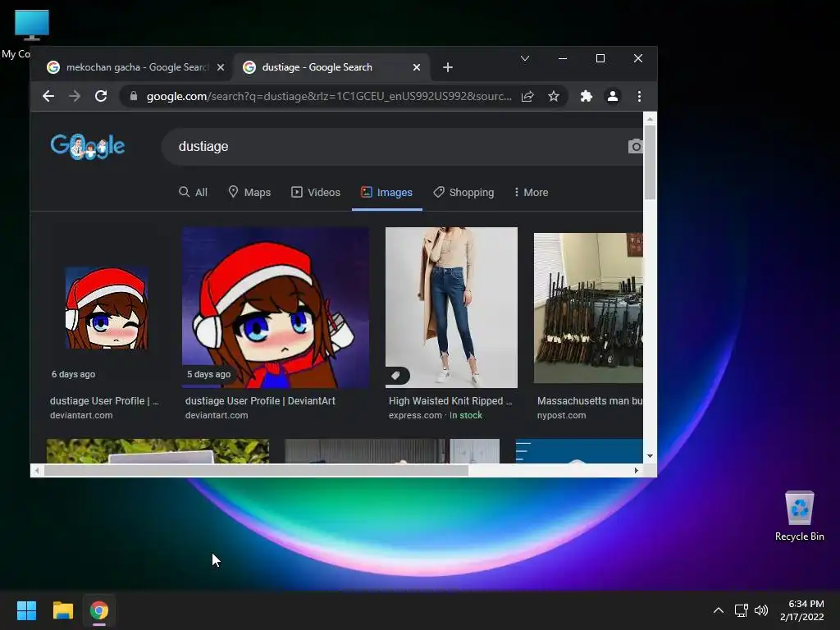Image resolution: width=840 pixels, height=630 pixels.
Task: Click the gray doorway image thumbnail
Action: coord(392,451)
